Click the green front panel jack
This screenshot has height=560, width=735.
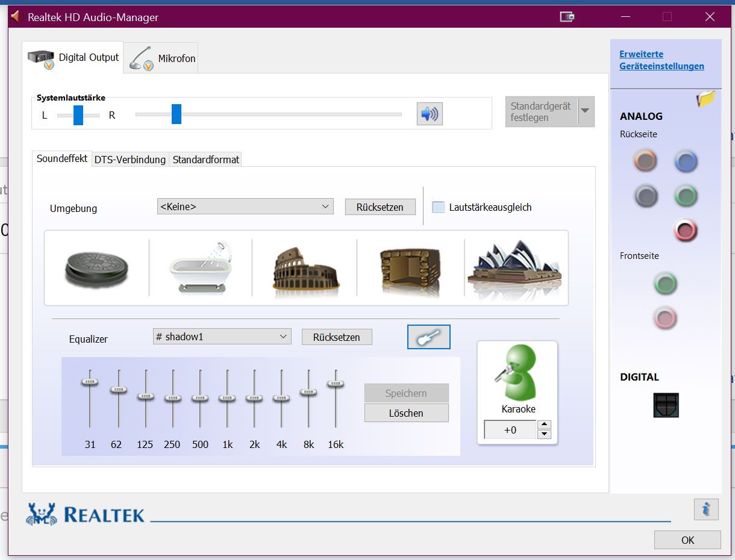(x=666, y=283)
